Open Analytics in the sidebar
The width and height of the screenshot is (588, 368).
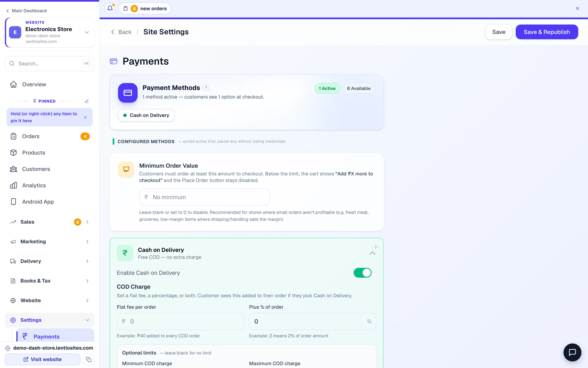[50, 185]
